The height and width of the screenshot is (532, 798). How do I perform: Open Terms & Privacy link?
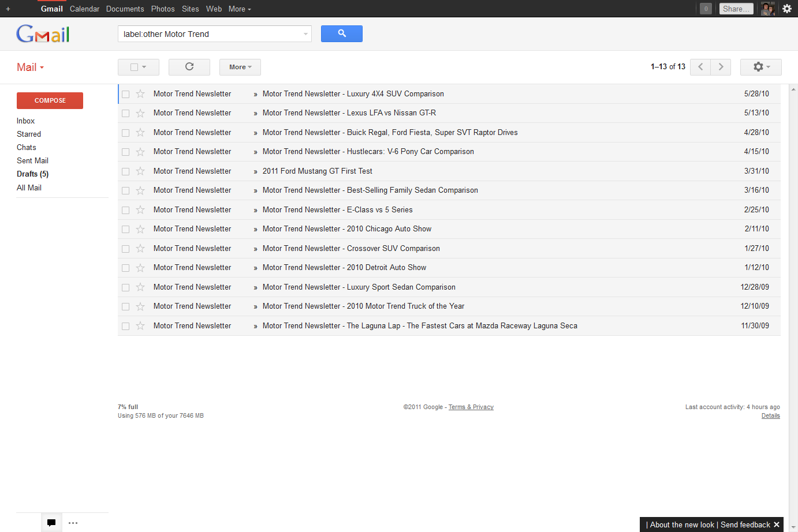[x=471, y=407]
